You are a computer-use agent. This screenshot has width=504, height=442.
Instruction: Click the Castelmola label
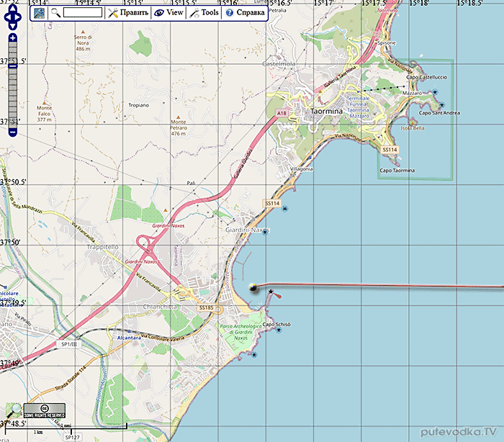tap(279, 64)
